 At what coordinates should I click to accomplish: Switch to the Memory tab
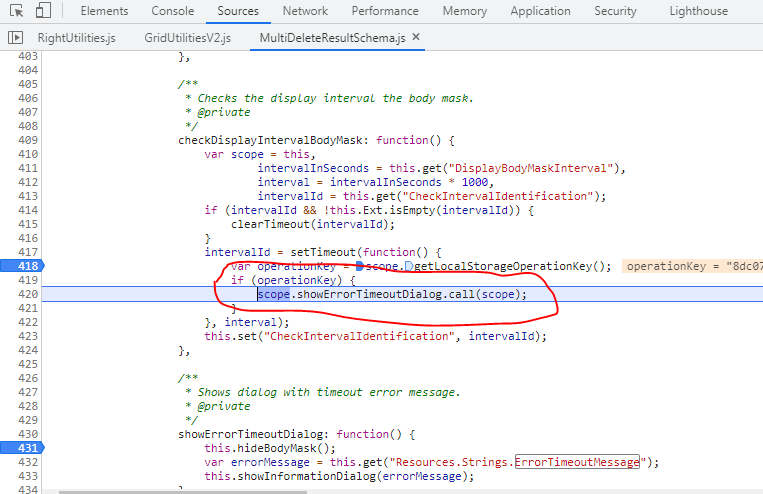coord(464,11)
